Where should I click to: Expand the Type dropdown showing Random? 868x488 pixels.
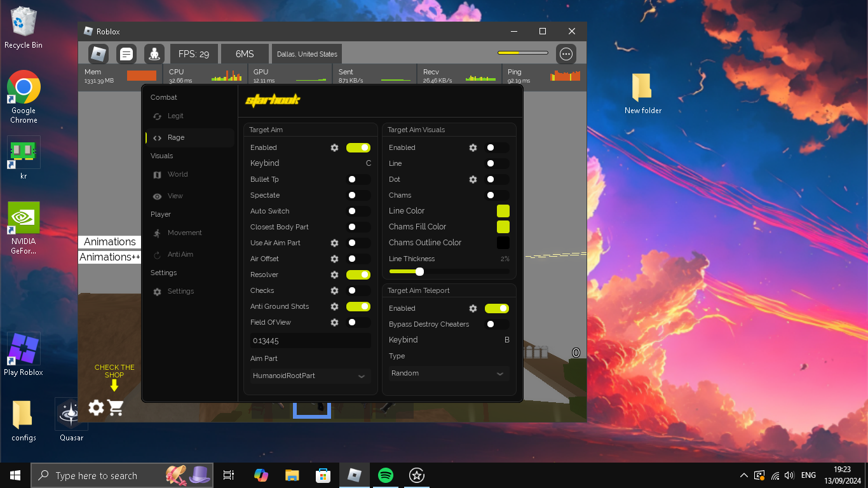449,373
